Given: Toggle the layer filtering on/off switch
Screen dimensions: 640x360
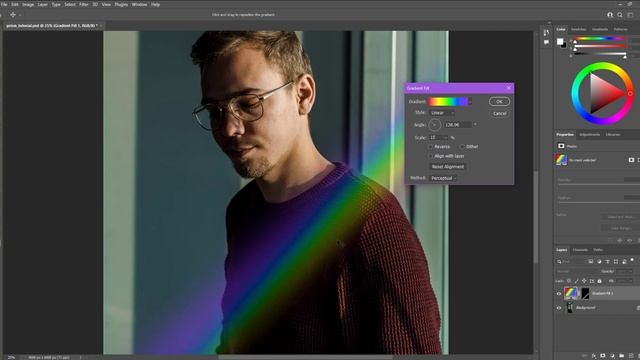Looking at the screenshot, I should [632, 260].
